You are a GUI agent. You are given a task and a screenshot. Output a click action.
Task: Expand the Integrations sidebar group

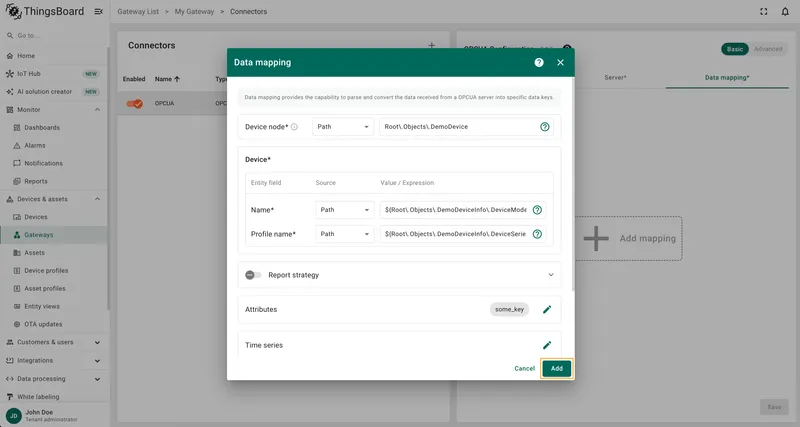[x=97, y=361]
